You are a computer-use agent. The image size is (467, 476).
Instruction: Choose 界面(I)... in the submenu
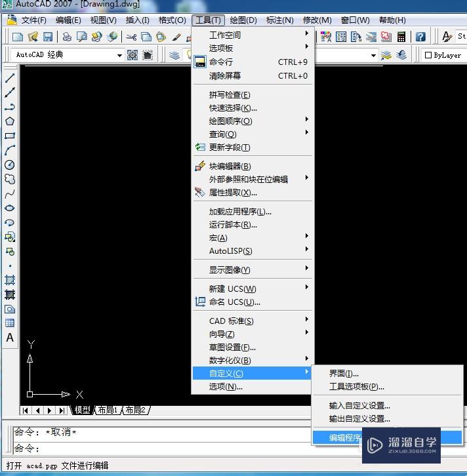[388, 373]
